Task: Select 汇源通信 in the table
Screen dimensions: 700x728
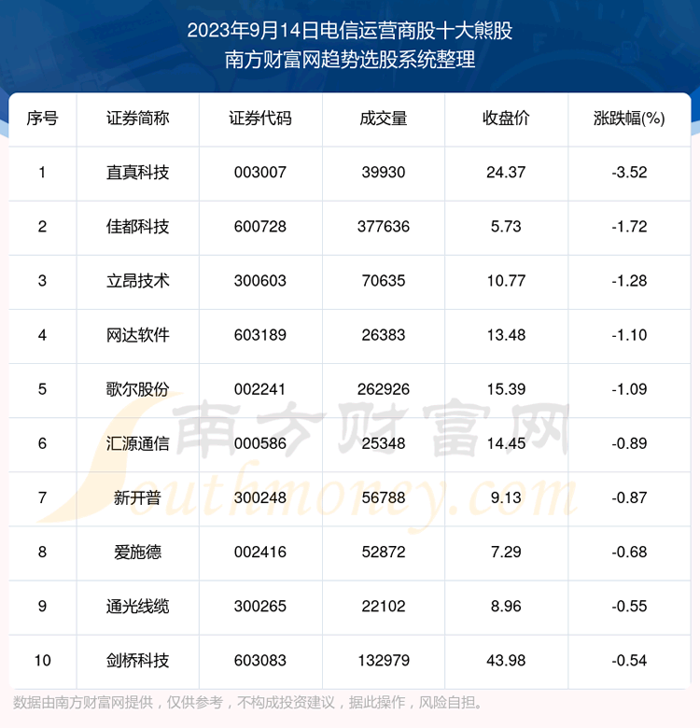Action: (x=137, y=443)
